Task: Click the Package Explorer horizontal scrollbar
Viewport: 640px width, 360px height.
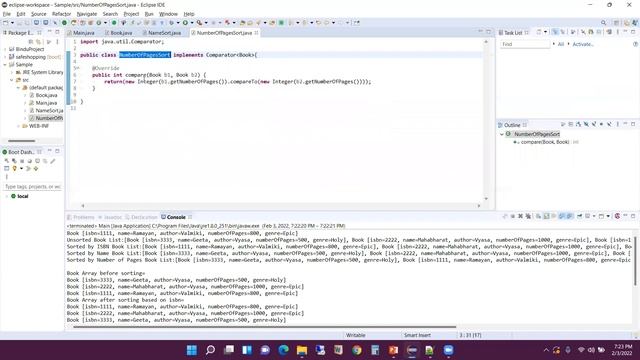Action: [x=22, y=141]
